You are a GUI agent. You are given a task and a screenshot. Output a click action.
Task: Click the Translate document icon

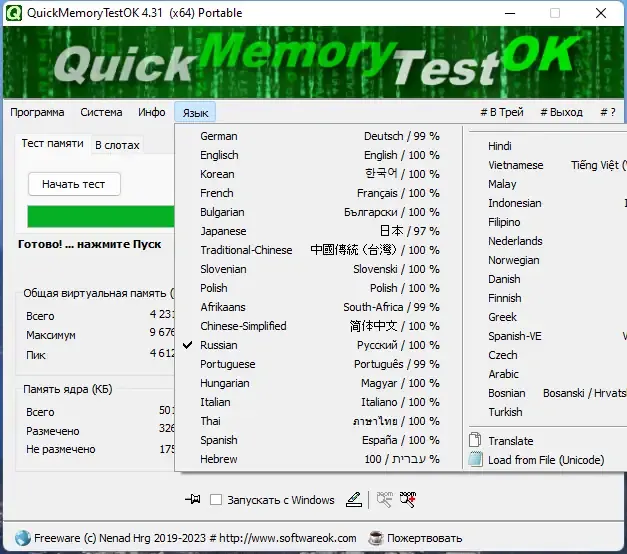click(475, 440)
